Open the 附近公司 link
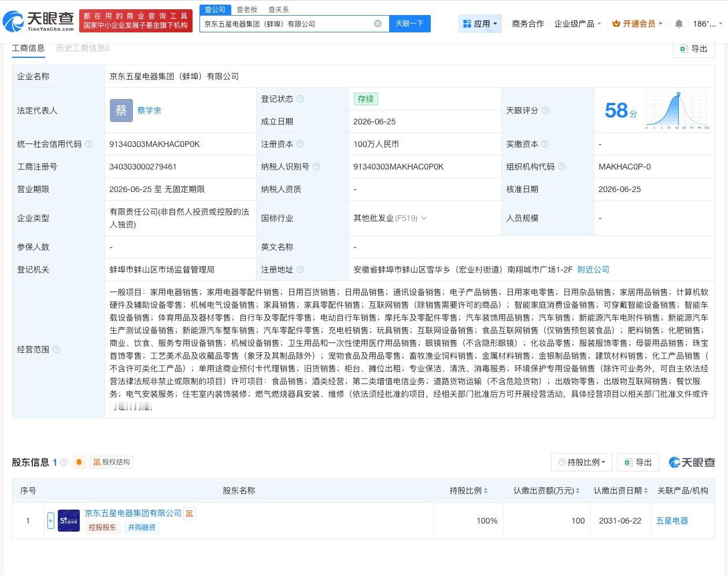The width and height of the screenshot is (728, 575). pyautogui.click(x=593, y=270)
